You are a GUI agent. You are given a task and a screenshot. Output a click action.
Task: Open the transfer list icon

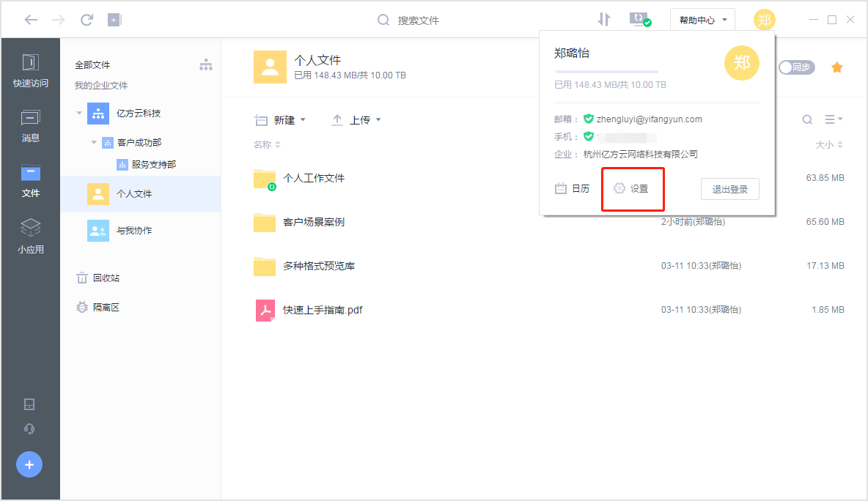click(603, 20)
